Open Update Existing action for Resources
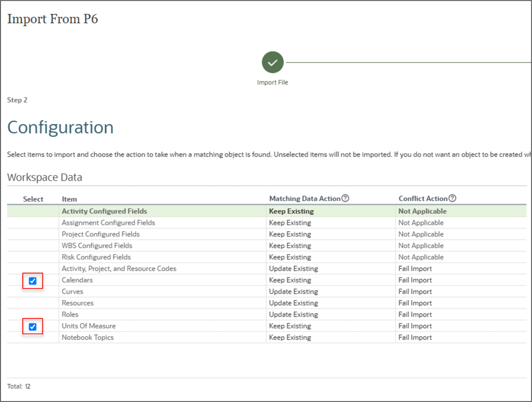 [x=293, y=303]
